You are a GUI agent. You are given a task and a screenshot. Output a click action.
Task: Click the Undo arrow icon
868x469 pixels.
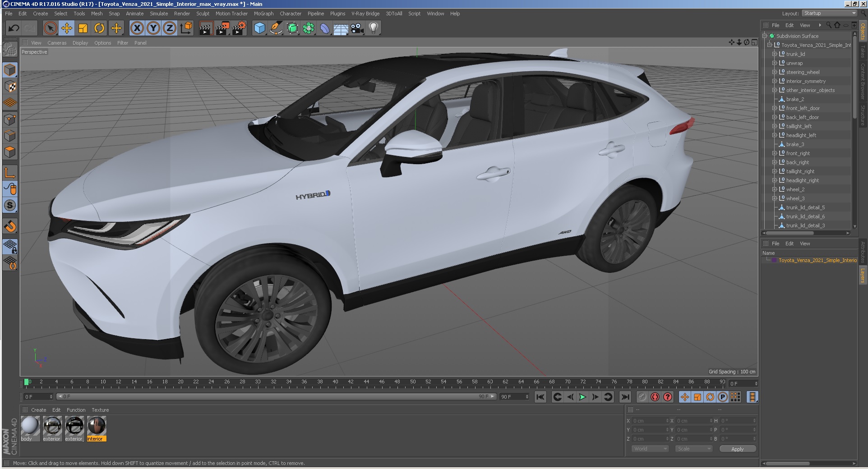pyautogui.click(x=14, y=28)
